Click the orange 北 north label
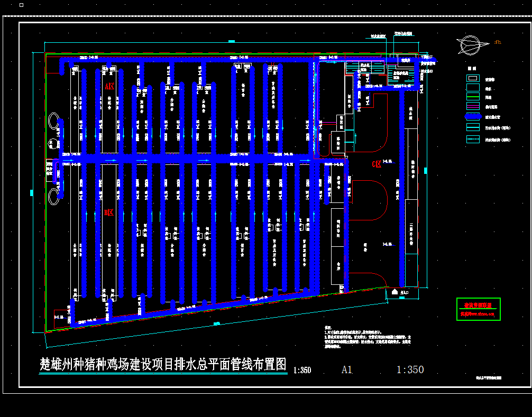Viewport: 532px width, 417px height. tap(498, 42)
